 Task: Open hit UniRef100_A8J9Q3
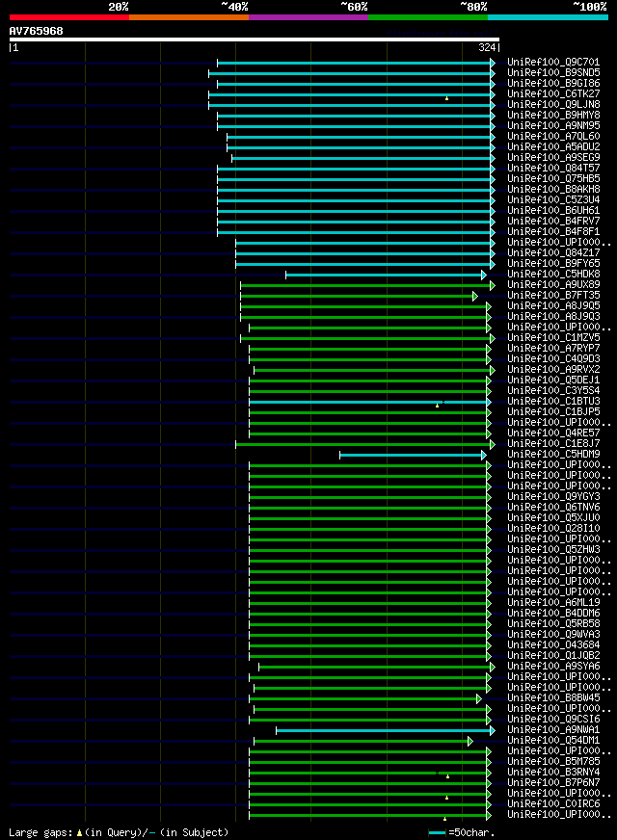tap(553, 317)
